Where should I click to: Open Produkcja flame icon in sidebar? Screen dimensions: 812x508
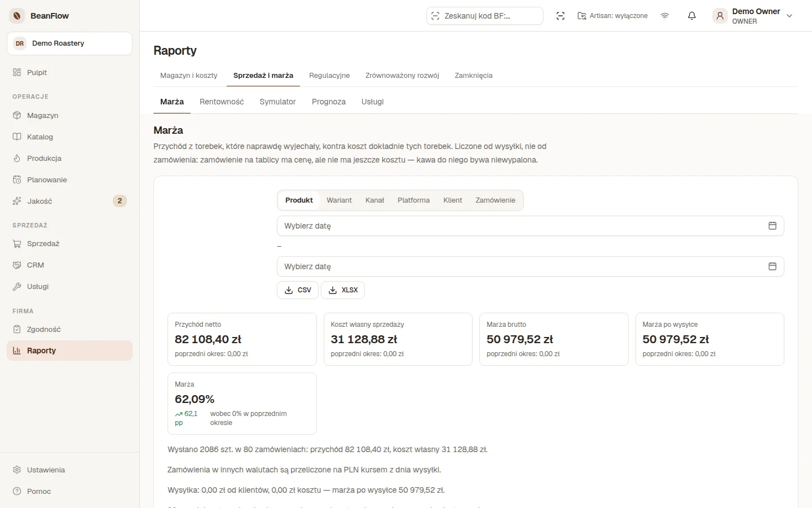[x=17, y=158]
